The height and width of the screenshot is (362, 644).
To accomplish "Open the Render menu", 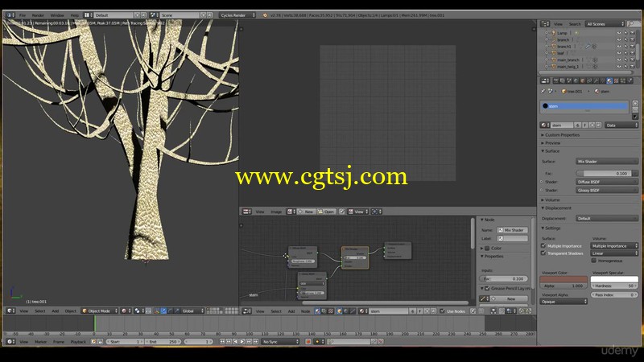I will coord(38,15).
